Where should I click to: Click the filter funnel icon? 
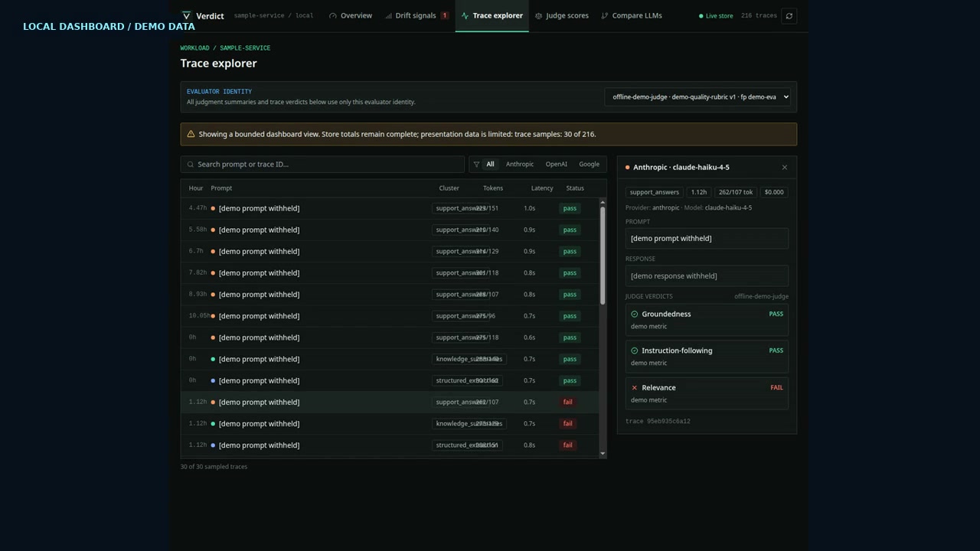point(476,165)
